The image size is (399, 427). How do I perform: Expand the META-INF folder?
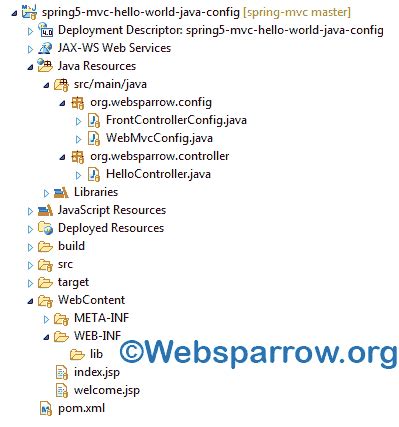(x=46, y=319)
